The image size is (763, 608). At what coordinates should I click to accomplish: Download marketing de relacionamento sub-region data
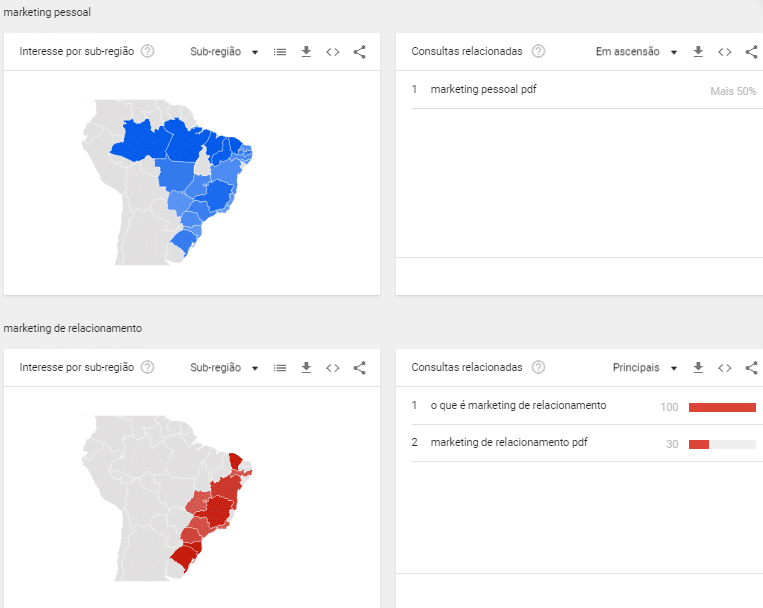[306, 368]
